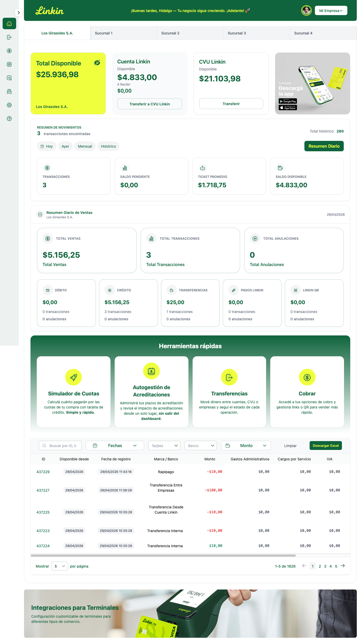Click the upload icon above Ticket Promedio
Image resolution: width=362 pixels, height=644 pixels.
pos(203,168)
